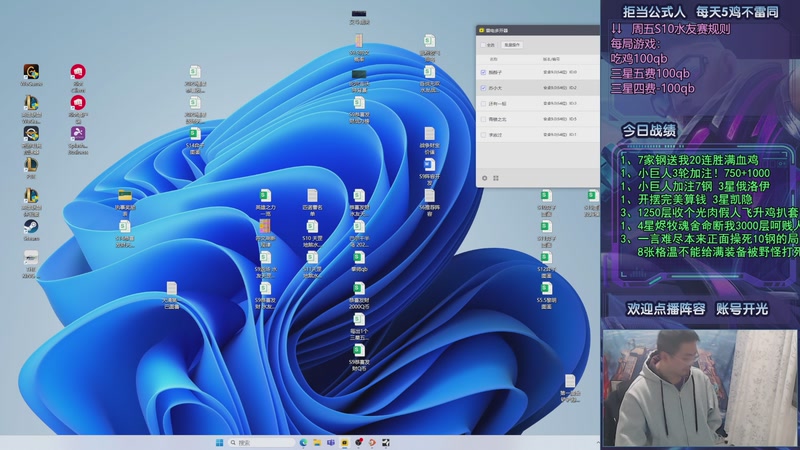
Task: Tick the select-all (全选) checkbox
Action: coord(483,45)
